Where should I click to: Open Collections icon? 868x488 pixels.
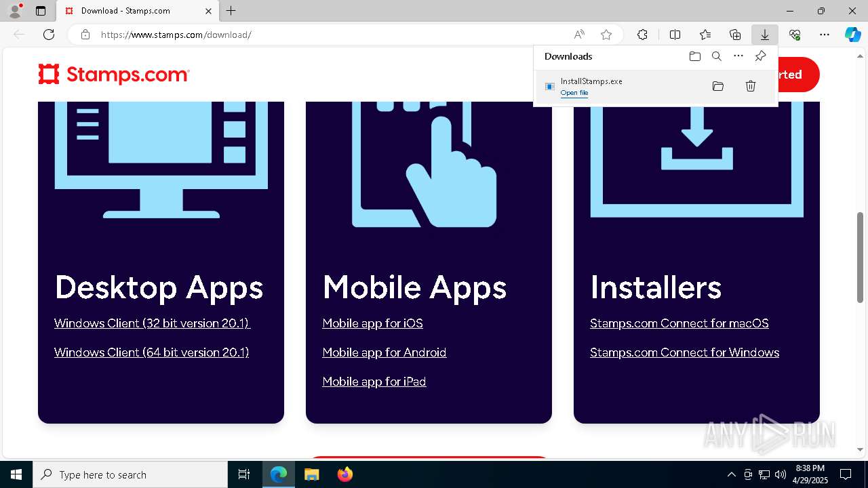735,35
